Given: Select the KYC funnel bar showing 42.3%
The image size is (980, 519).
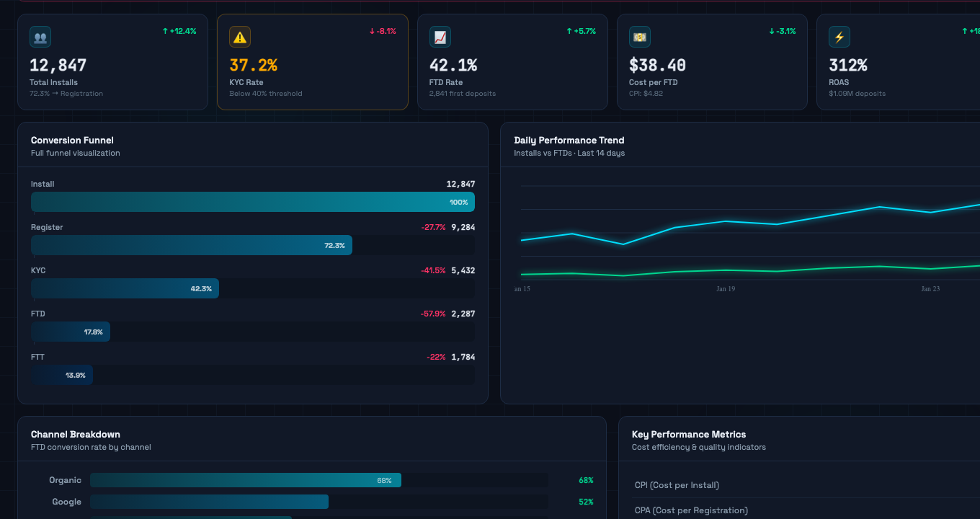Looking at the screenshot, I should [x=125, y=288].
